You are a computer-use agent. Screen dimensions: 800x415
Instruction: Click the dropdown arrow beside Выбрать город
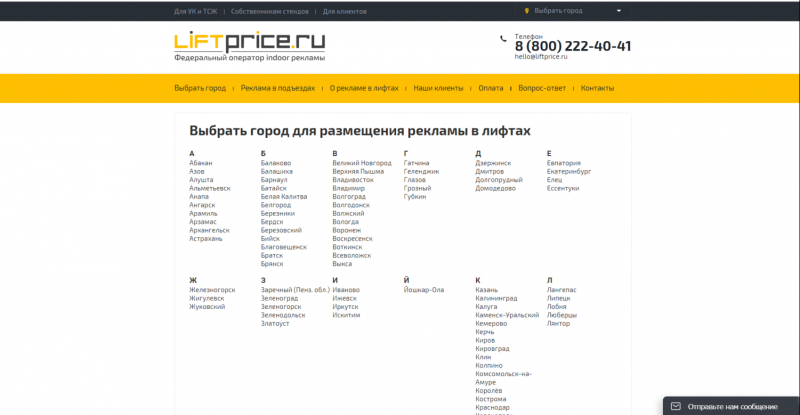[x=619, y=11]
